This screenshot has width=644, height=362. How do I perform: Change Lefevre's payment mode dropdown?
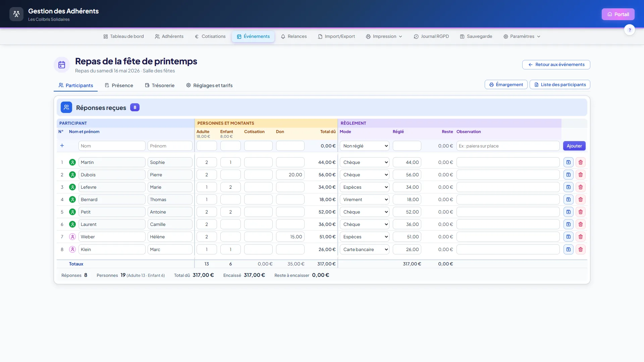[364, 187]
